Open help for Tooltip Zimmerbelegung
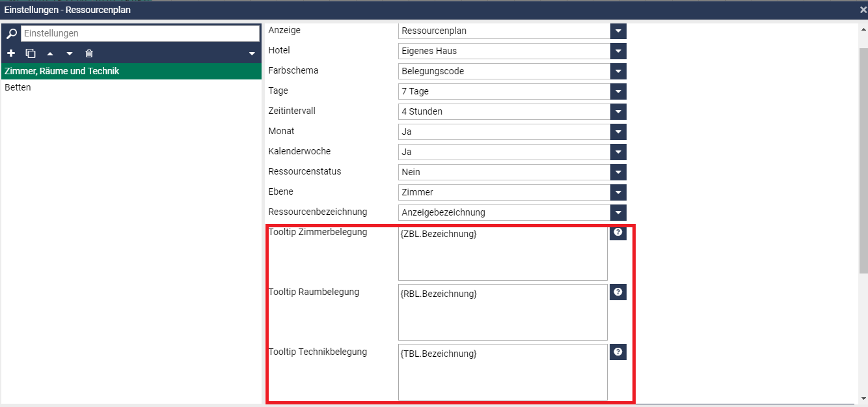The image size is (868, 407). point(617,232)
